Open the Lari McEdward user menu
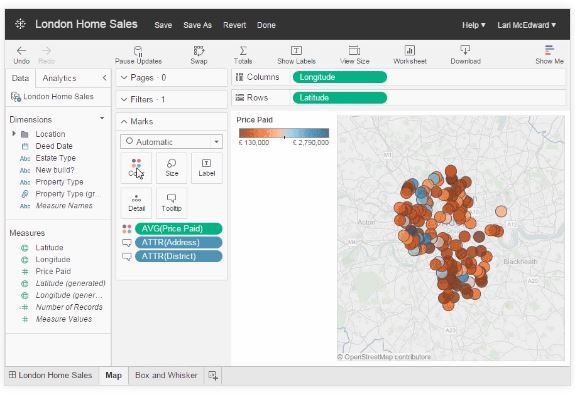This screenshot has height=397, width=575. pyautogui.click(x=527, y=25)
